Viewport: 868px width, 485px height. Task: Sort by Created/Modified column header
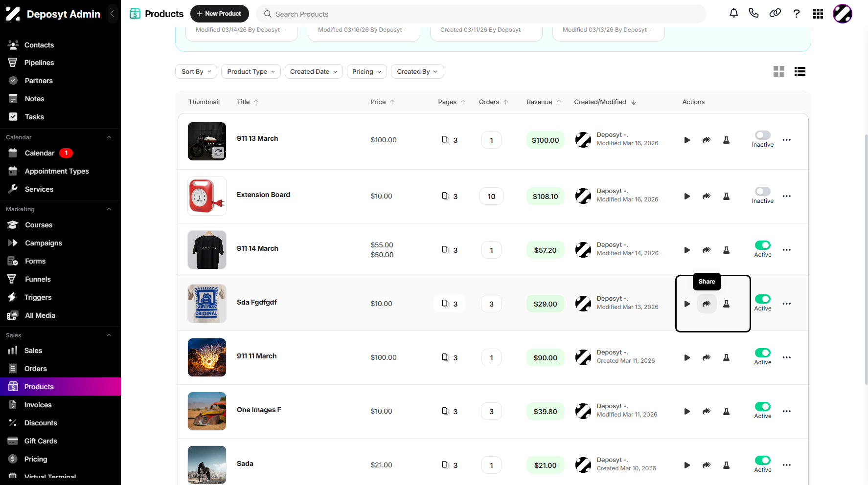click(x=605, y=102)
